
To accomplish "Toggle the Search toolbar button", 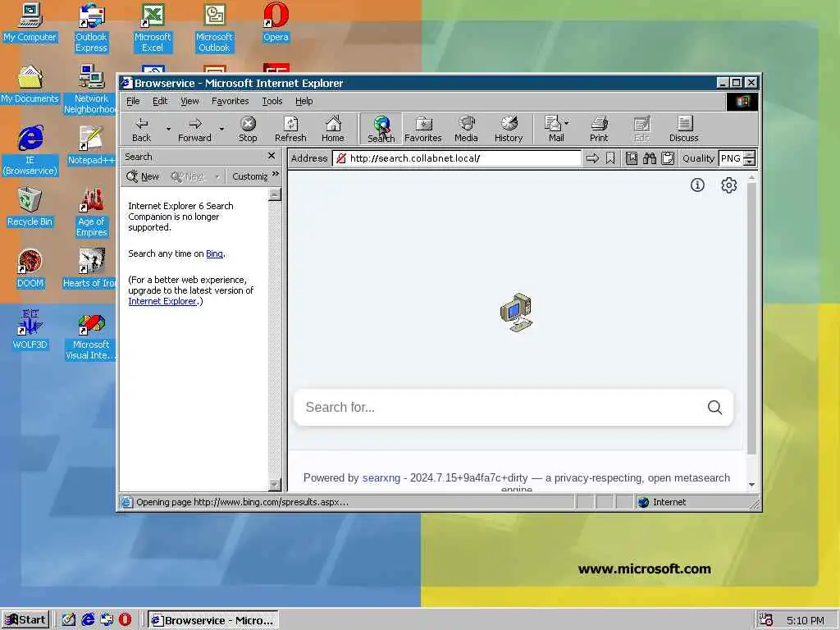I will 381,129.
